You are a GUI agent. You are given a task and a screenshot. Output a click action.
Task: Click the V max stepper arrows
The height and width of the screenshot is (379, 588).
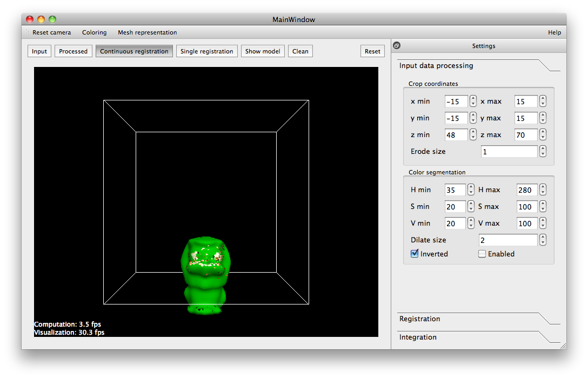click(543, 223)
